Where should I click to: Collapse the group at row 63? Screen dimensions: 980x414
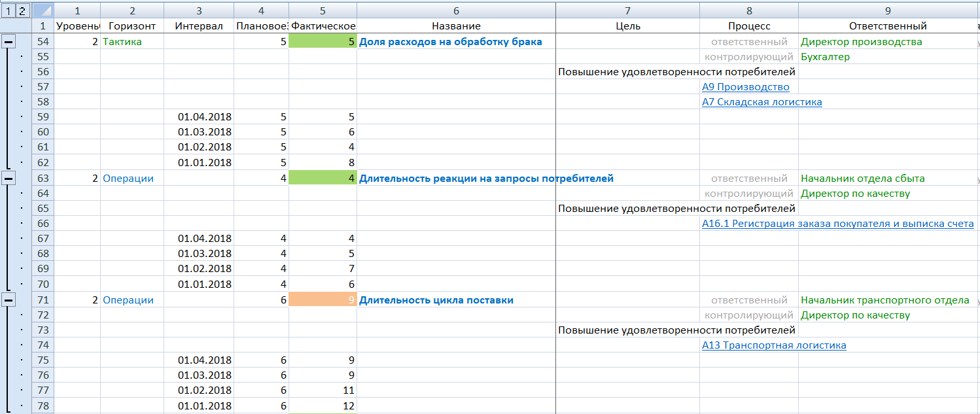click(8, 179)
